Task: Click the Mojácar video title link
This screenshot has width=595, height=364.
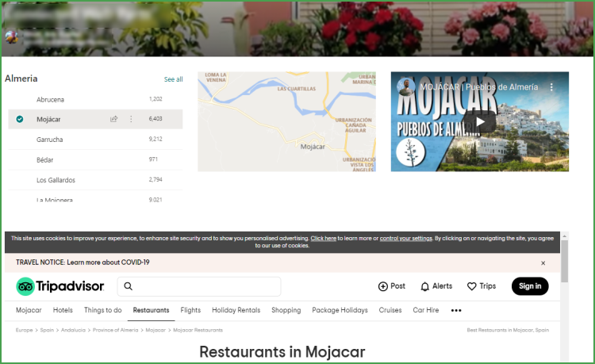Action: 478,87
